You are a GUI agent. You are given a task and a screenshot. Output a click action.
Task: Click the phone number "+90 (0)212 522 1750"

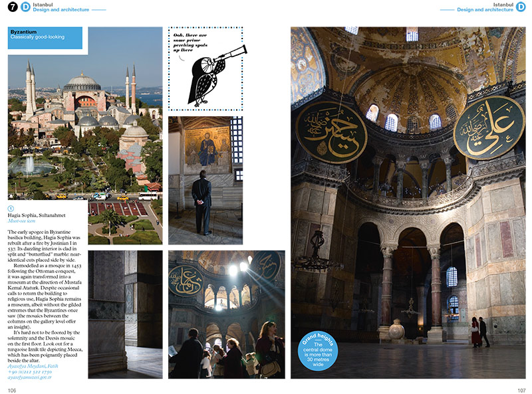[x=30, y=371]
